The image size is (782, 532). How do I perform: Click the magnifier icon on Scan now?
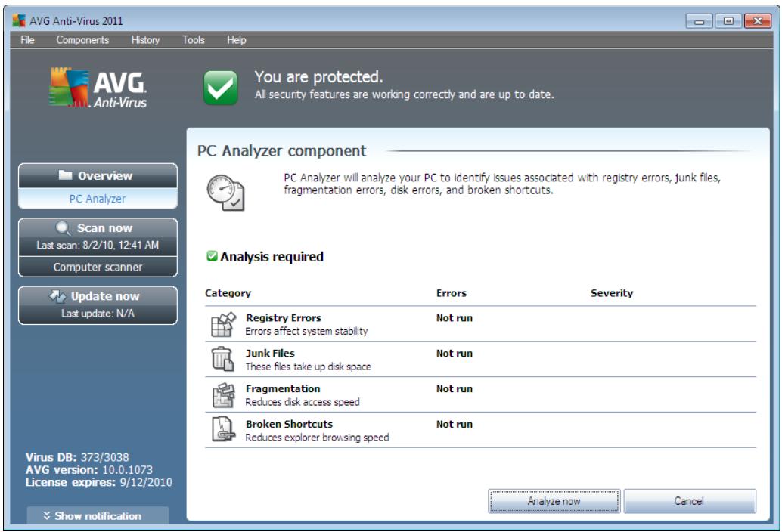coord(63,228)
